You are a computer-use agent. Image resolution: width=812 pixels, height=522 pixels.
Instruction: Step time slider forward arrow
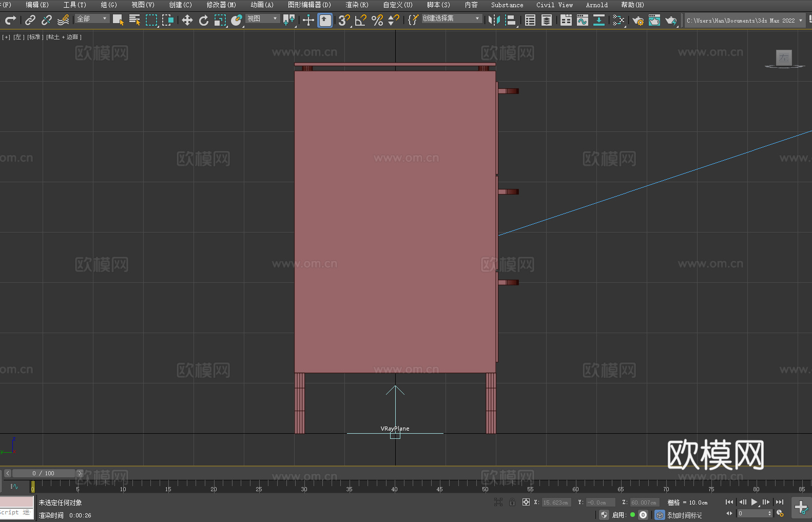pyautogui.click(x=80, y=473)
